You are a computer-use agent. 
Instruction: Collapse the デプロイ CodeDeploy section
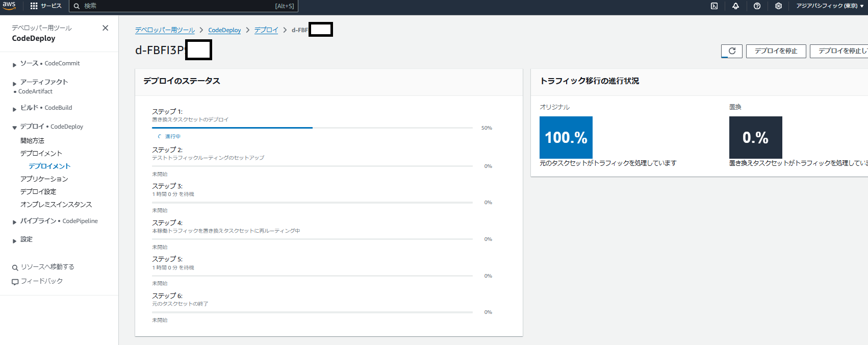(x=14, y=128)
